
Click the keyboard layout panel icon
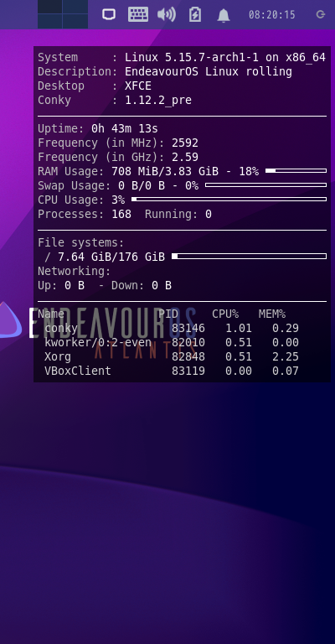[x=138, y=14]
